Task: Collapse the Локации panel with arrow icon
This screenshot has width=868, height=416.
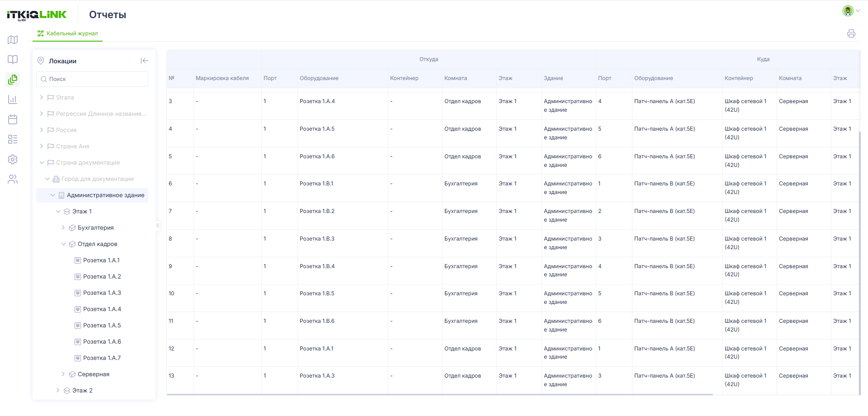Action: 144,61
